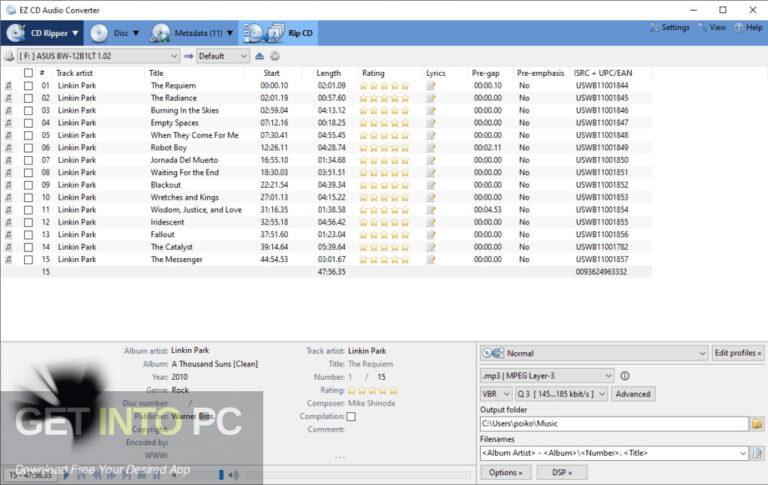Set star rating for Fallout row
Image resolution: width=768 pixels, height=485 pixels.
pos(384,235)
